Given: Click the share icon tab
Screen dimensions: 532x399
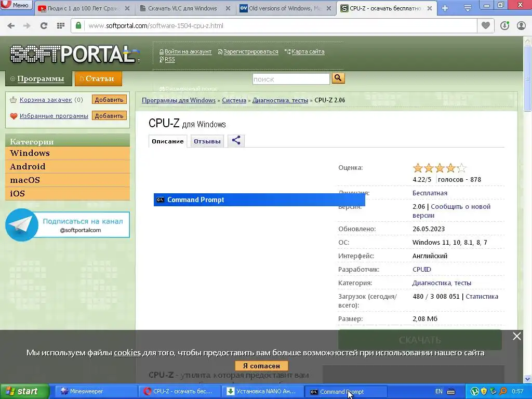Looking at the screenshot, I should [x=236, y=140].
